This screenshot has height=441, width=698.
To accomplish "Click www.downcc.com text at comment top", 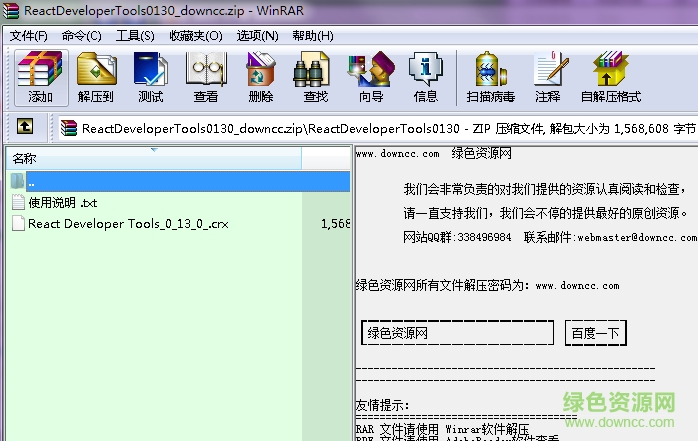I will [x=398, y=154].
